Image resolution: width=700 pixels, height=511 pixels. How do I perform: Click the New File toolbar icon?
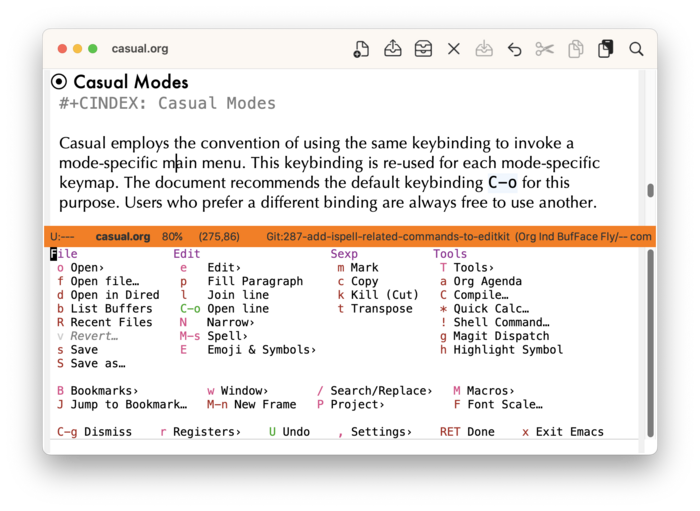pos(362,49)
